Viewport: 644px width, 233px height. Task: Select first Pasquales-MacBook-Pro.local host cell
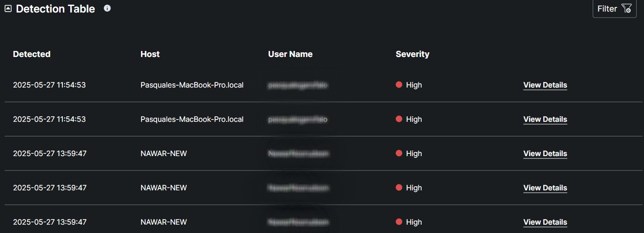pos(192,85)
